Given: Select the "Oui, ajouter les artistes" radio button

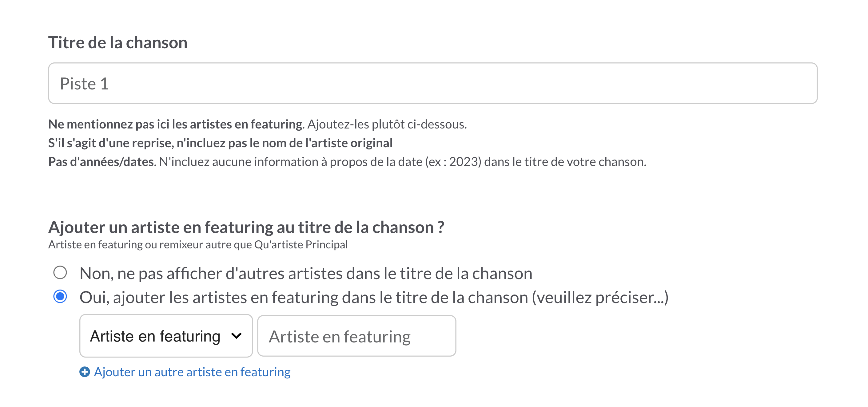Looking at the screenshot, I should [x=60, y=297].
